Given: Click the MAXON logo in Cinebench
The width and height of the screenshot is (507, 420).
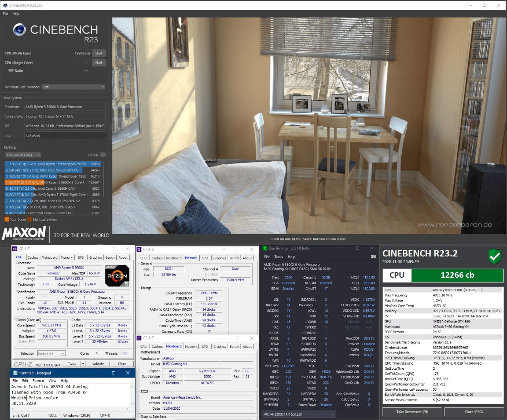Looking at the screenshot, I should click(x=24, y=233).
